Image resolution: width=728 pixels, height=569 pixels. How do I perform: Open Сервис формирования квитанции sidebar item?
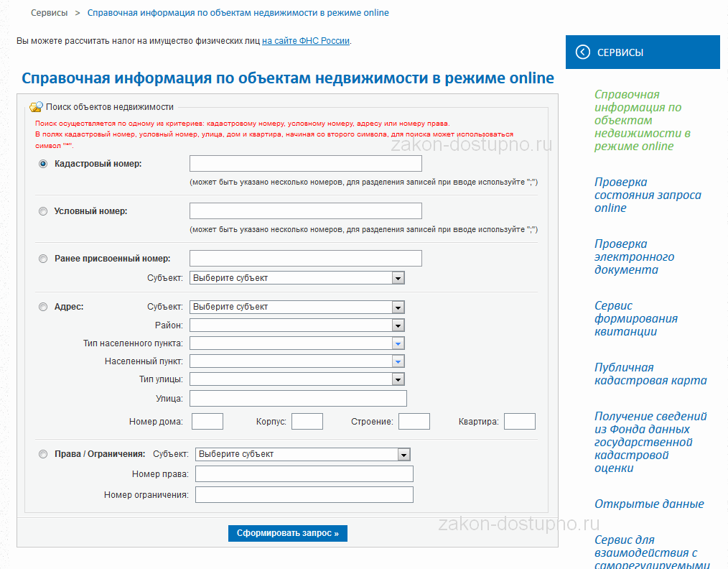click(635, 319)
